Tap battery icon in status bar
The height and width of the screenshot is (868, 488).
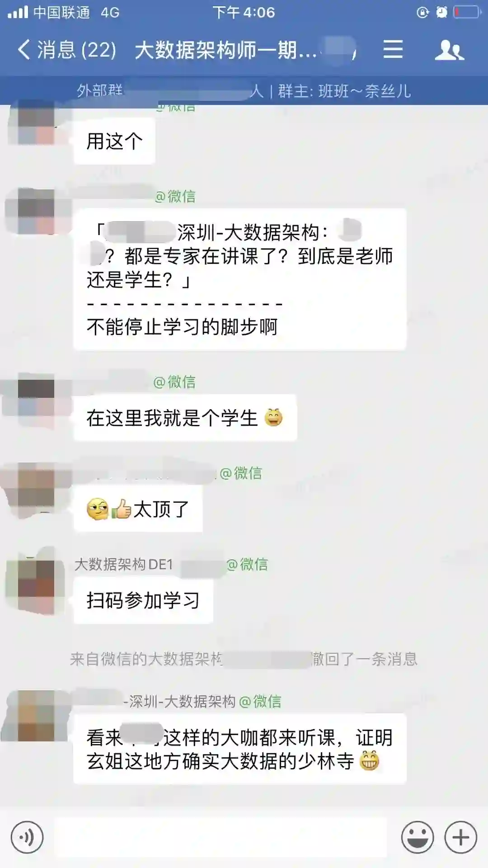467,12
